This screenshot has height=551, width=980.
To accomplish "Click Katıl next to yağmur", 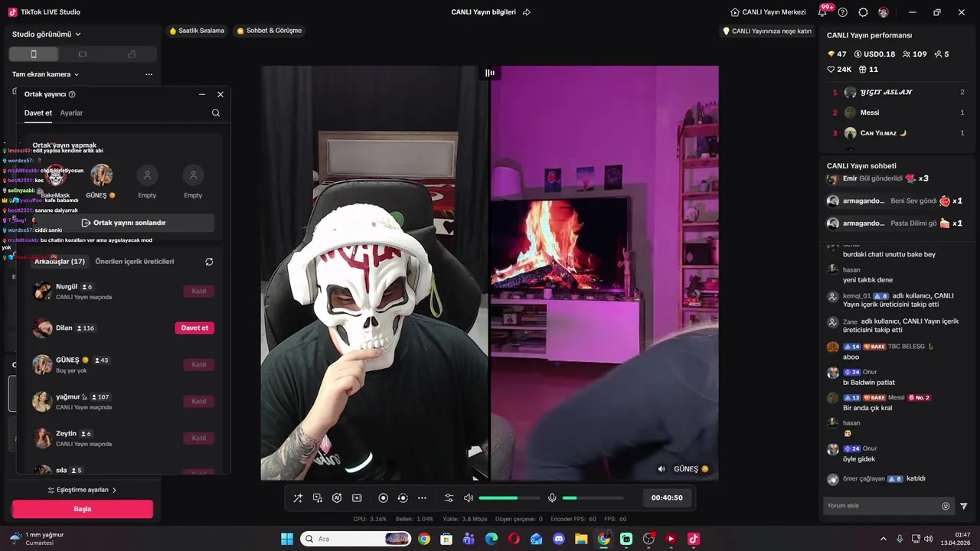I will (198, 401).
